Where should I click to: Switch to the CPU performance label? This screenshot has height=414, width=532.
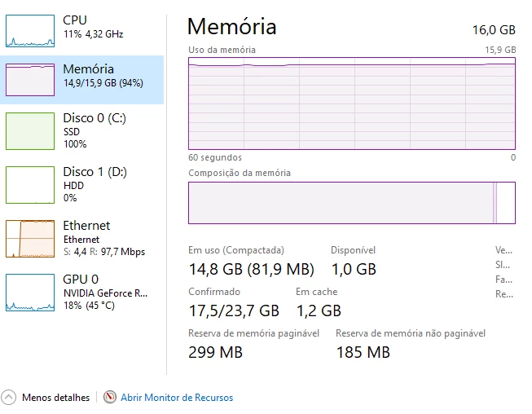tap(75, 20)
